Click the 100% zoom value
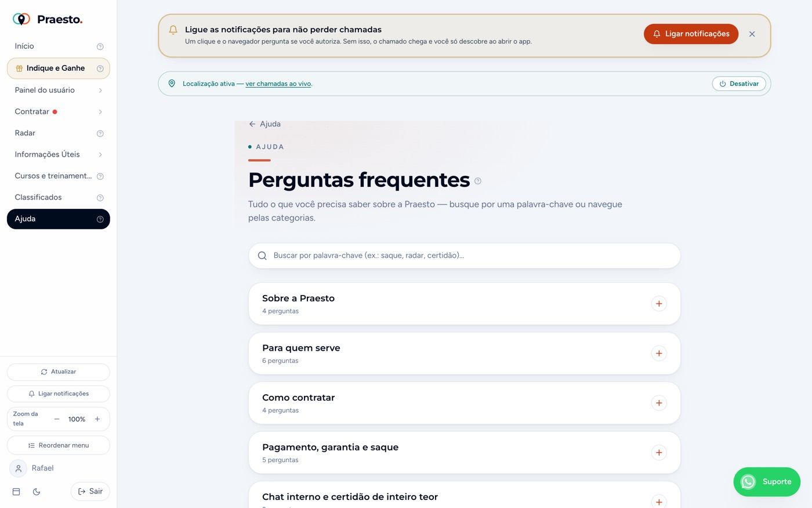 coord(77,419)
